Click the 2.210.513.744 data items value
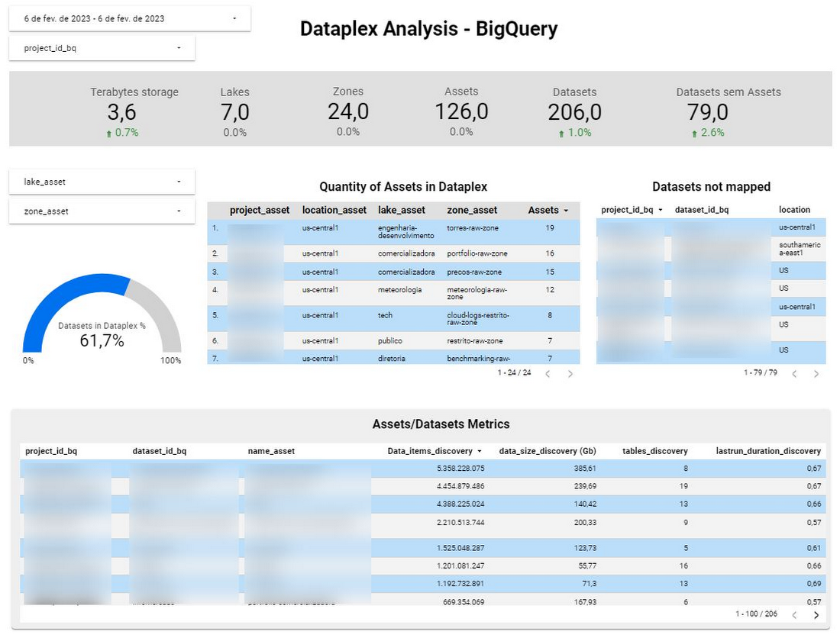 pyautogui.click(x=460, y=523)
